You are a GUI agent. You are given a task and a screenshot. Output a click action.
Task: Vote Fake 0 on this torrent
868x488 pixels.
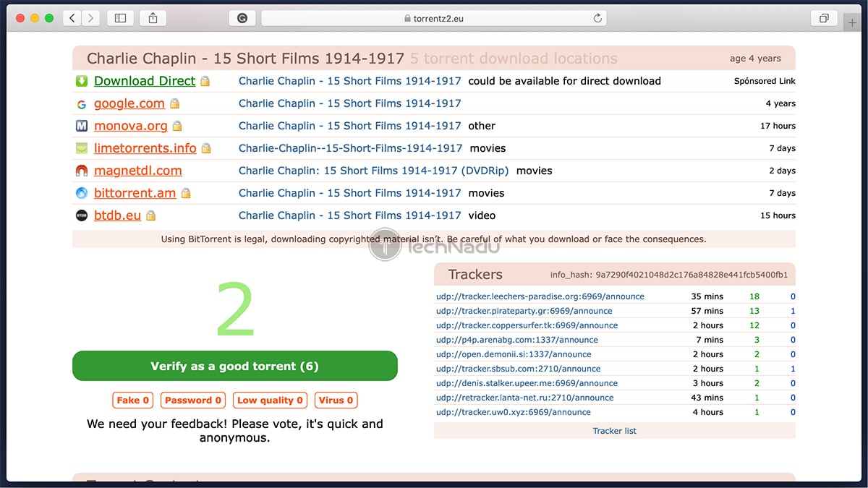coord(133,400)
